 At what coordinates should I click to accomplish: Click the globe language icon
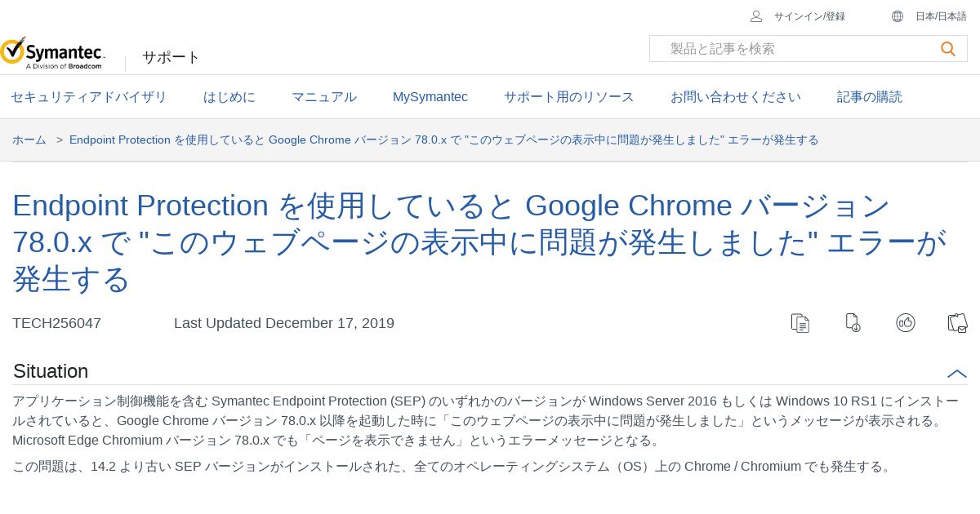tap(898, 16)
